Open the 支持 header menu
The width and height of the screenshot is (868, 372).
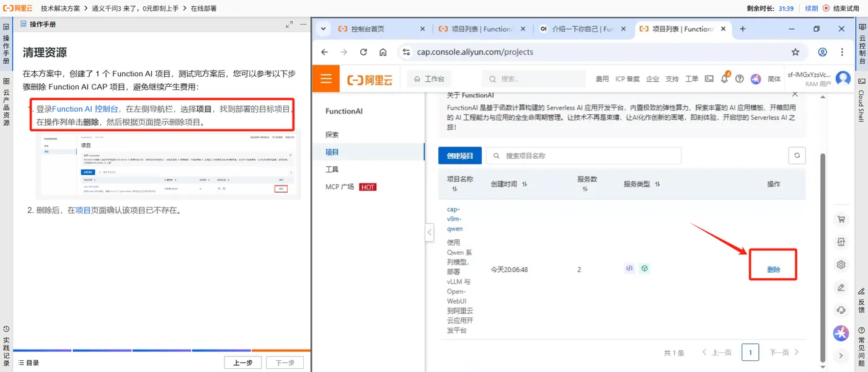[672, 79]
